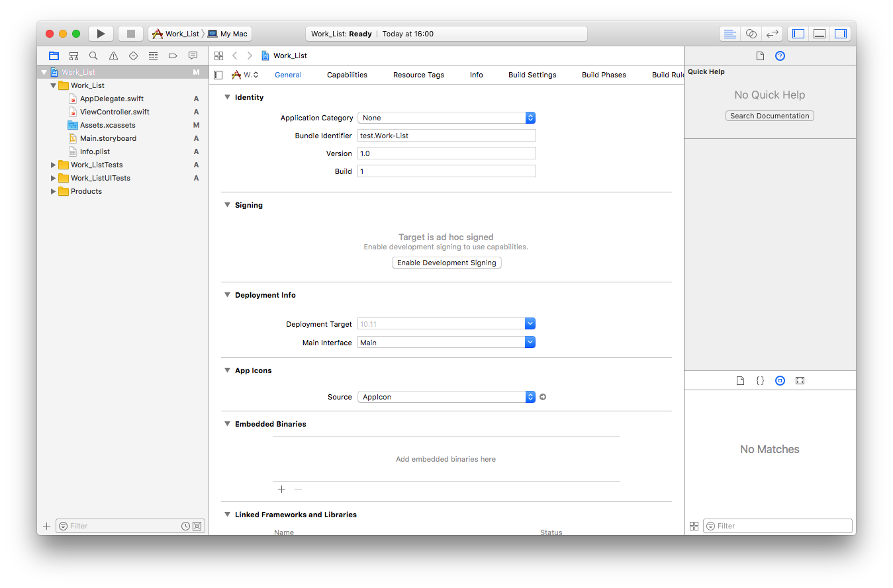Open the Capabilities tab

347,75
